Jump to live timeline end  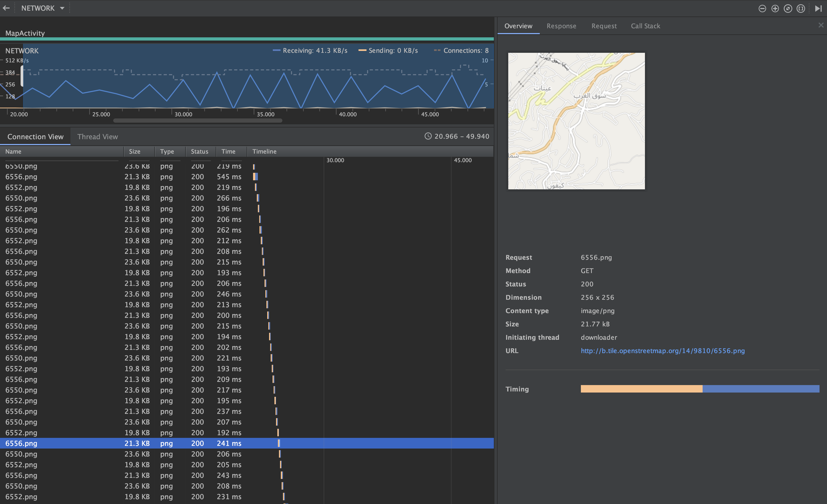coord(818,9)
